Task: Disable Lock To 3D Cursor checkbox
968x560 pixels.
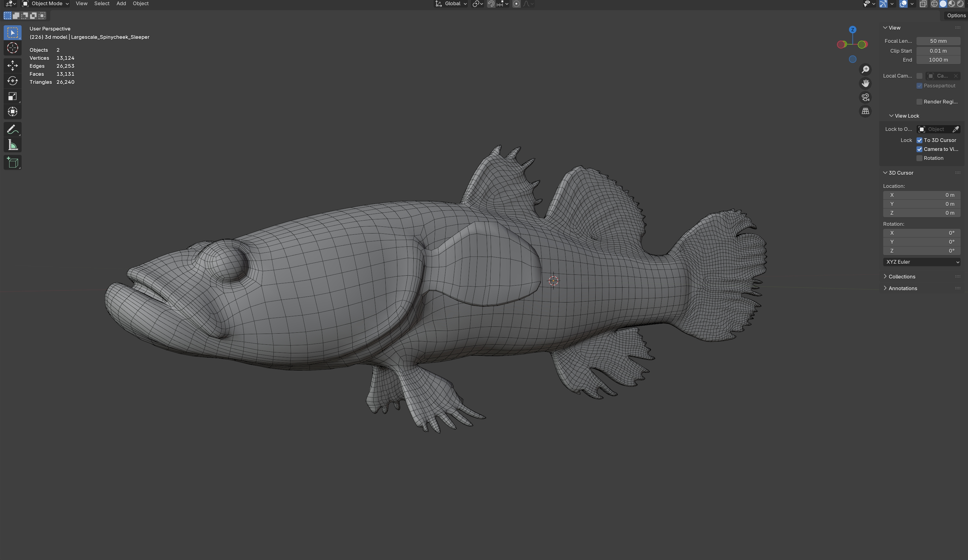Action: pos(919,140)
